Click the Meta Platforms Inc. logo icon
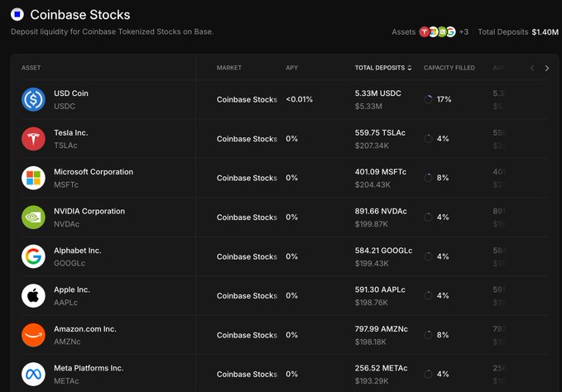 [33, 375]
